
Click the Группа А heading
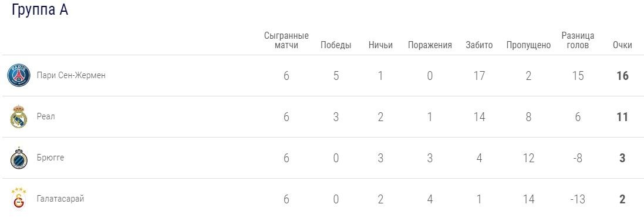(x=39, y=9)
